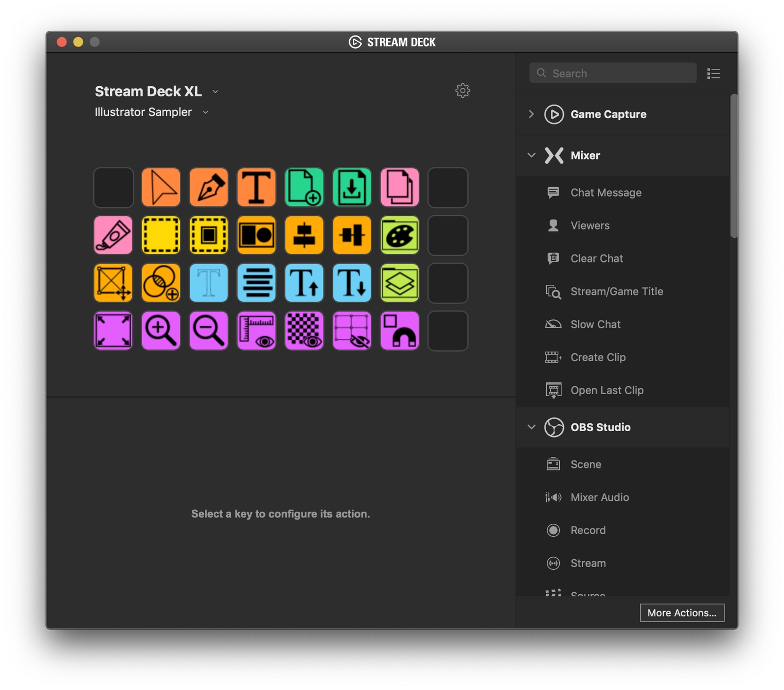Toggle the purple Hide Guides key

pos(352,331)
